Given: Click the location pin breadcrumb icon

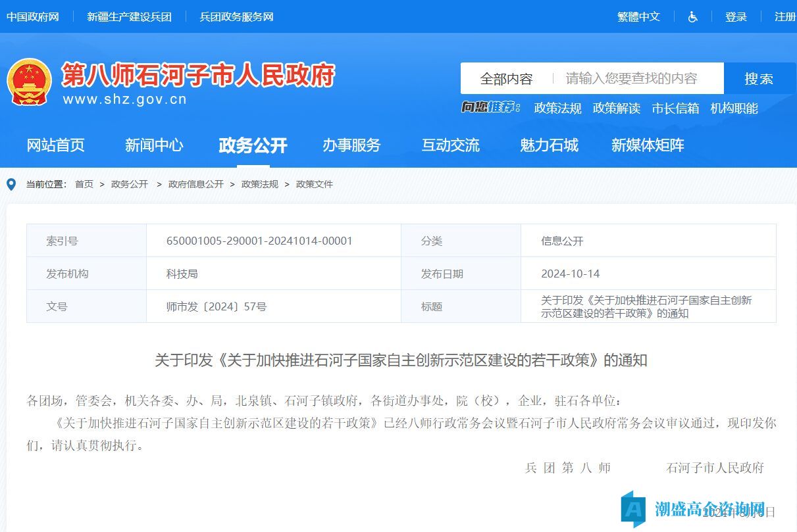Looking at the screenshot, I should point(11,185).
